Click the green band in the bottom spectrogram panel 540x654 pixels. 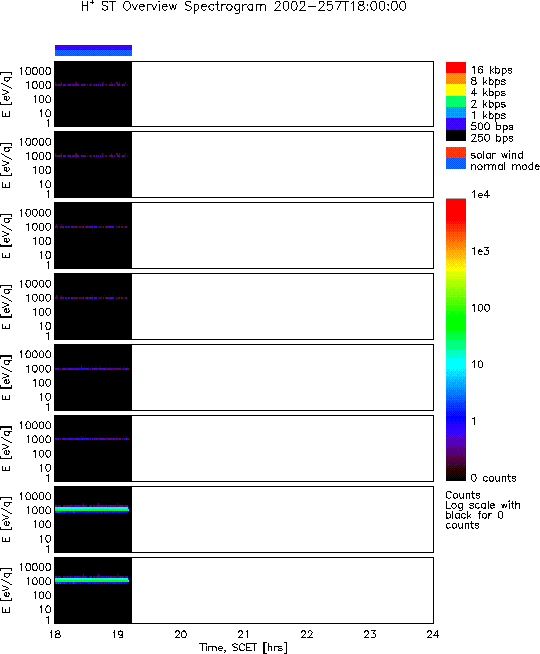92,580
